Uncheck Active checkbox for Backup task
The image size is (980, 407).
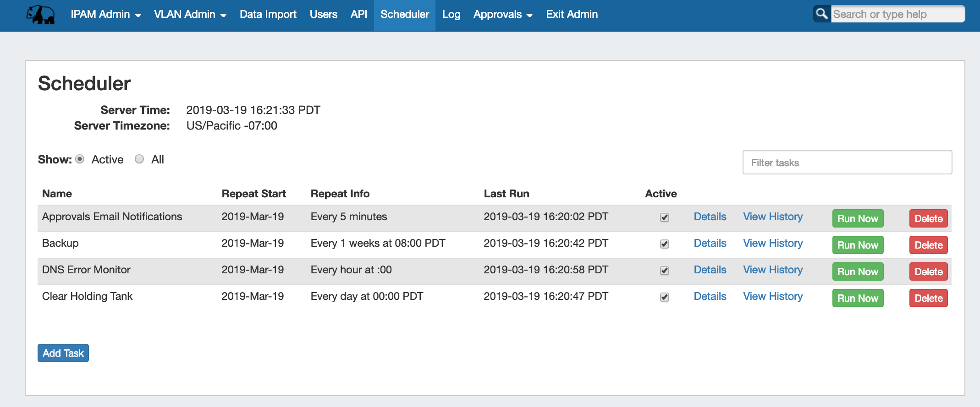(x=664, y=244)
